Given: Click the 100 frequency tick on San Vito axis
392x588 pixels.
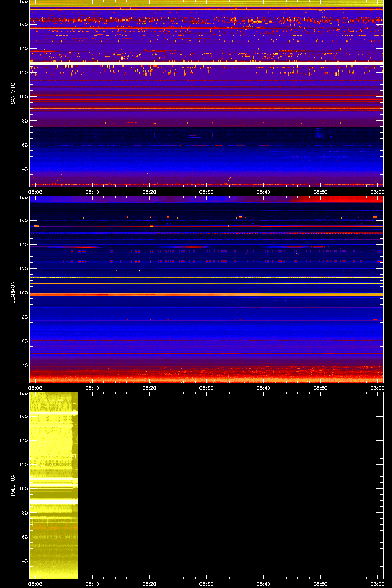Looking at the screenshot, I should [24, 97].
